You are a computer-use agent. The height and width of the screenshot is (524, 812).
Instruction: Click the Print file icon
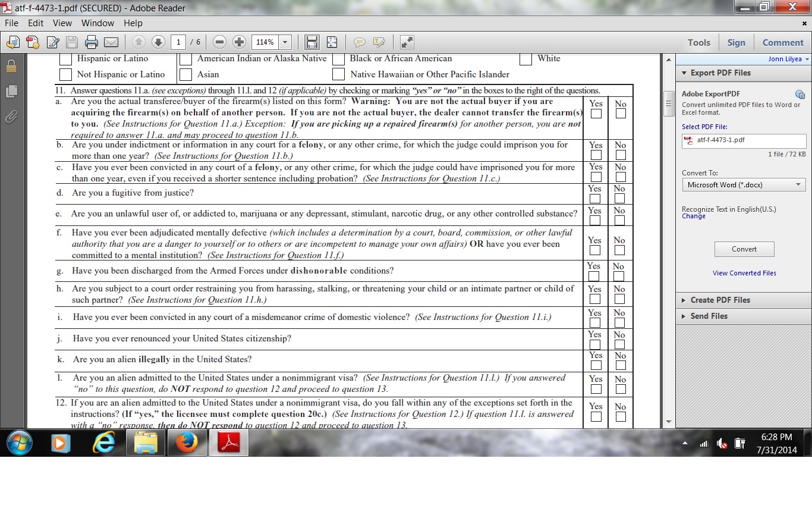point(92,42)
